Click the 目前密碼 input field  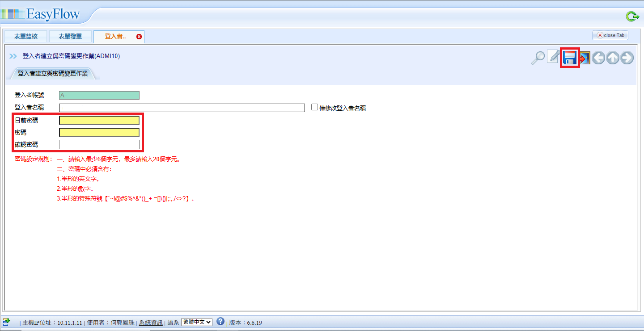pos(99,120)
